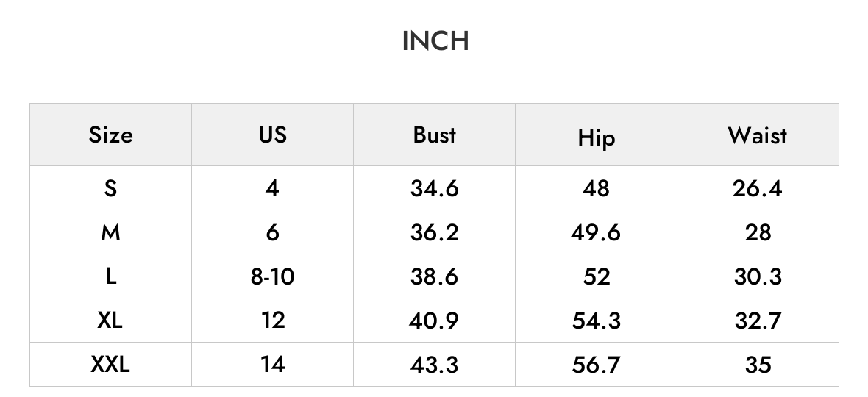Click the Hip column header

pos(596,137)
